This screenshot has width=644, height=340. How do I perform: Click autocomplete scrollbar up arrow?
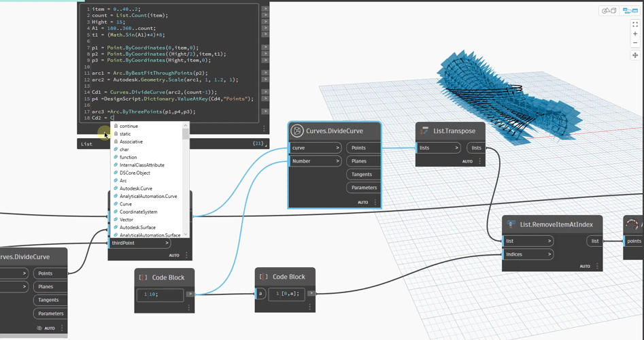tap(186, 125)
